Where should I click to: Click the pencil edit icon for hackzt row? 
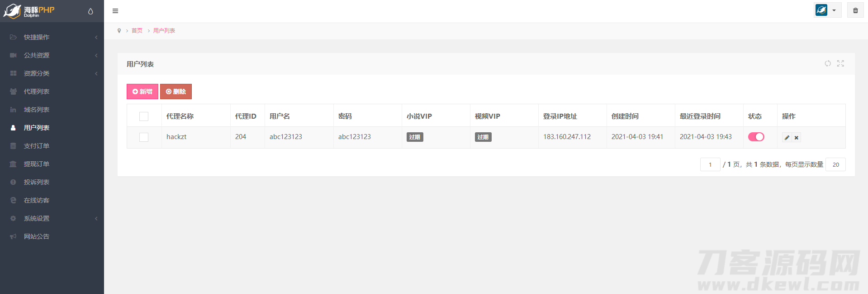click(787, 137)
